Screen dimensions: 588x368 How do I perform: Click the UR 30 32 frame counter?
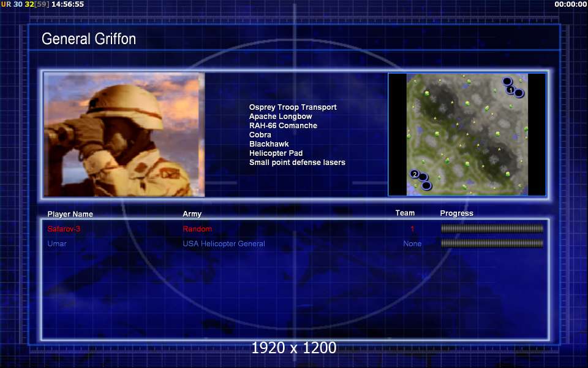pos(25,4)
